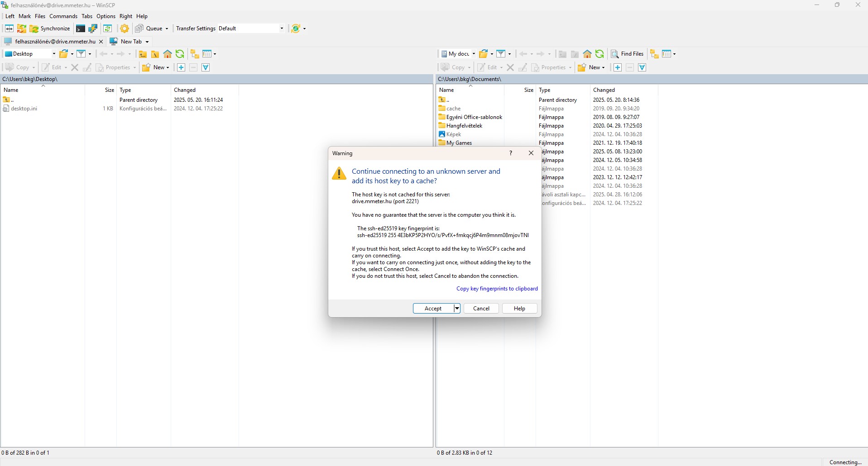Click Cancel in the Warning dialog

[481, 309]
